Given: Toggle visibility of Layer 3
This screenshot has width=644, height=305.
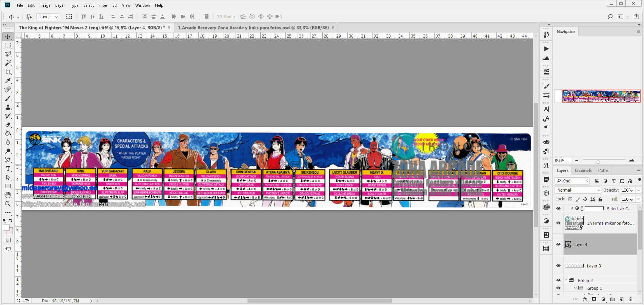Looking at the screenshot, I should [x=558, y=266].
